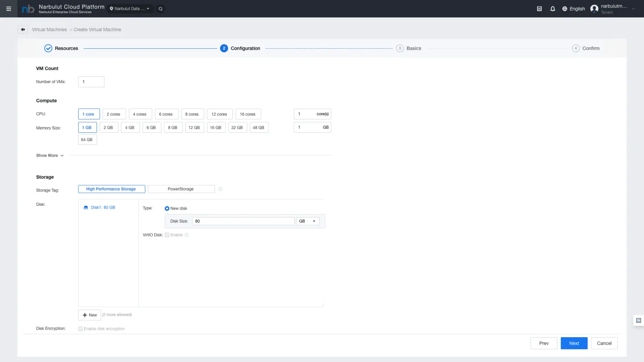Open the Narbulut Data region dropdown

(130, 9)
